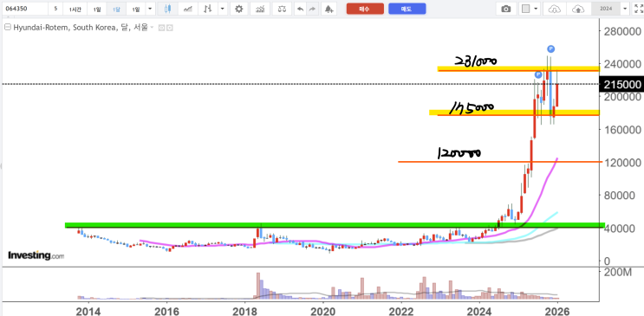Click the square icon beside legend eye
Viewport: 644px width, 316px height.
(169, 28)
